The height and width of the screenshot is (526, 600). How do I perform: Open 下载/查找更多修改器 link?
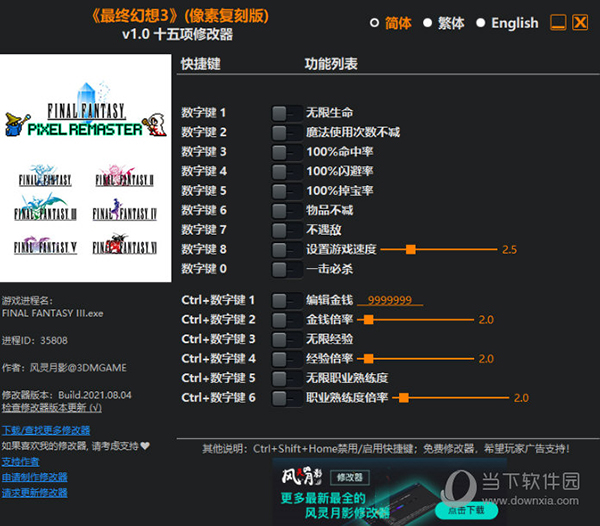tap(46, 430)
